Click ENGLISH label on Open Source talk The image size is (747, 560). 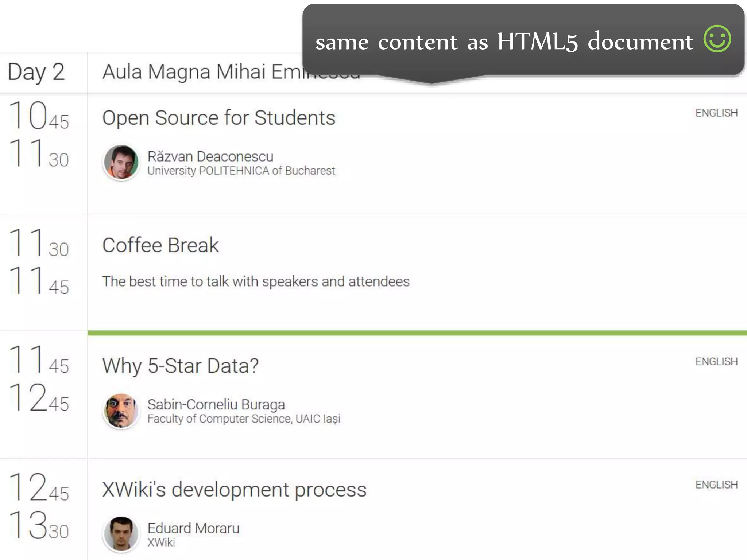point(716,113)
